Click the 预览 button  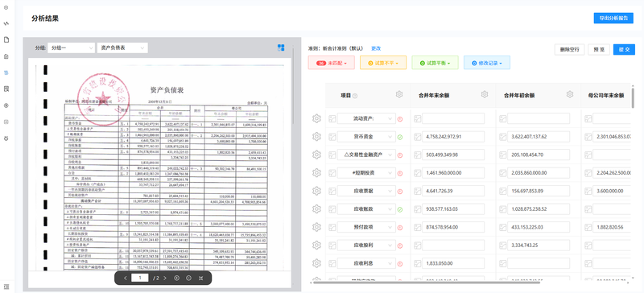(598, 49)
